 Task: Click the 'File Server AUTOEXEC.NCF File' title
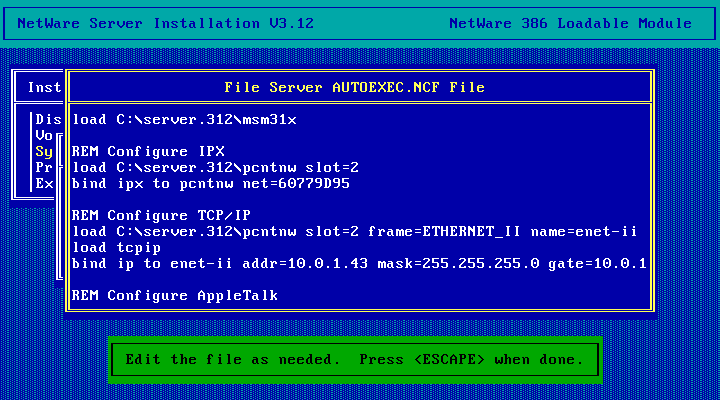(x=354, y=87)
